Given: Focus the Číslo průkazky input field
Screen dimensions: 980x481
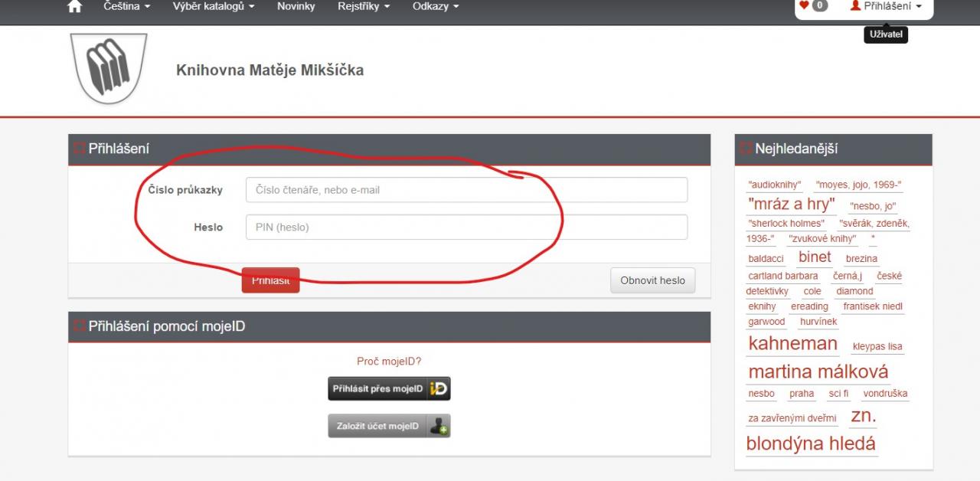Looking at the screenshot, I should [466, 190].
